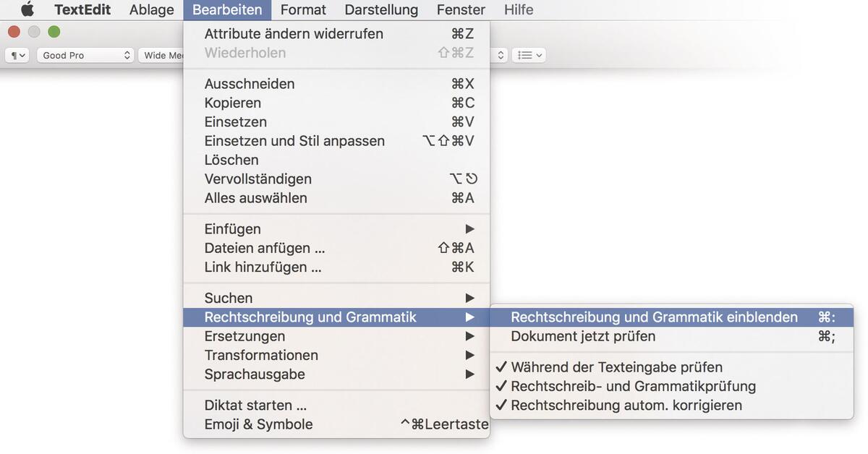Open the list bullet styles icon
868x454 pixels.
(529, 55)
